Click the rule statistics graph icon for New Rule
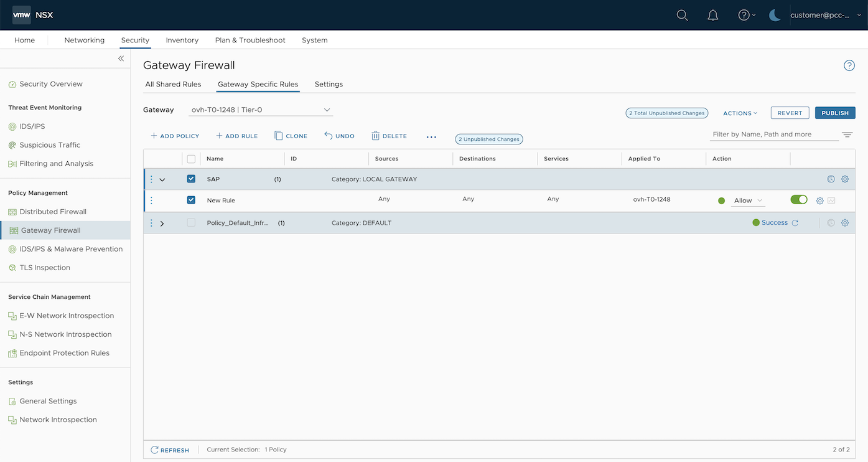 click(831, 200)
